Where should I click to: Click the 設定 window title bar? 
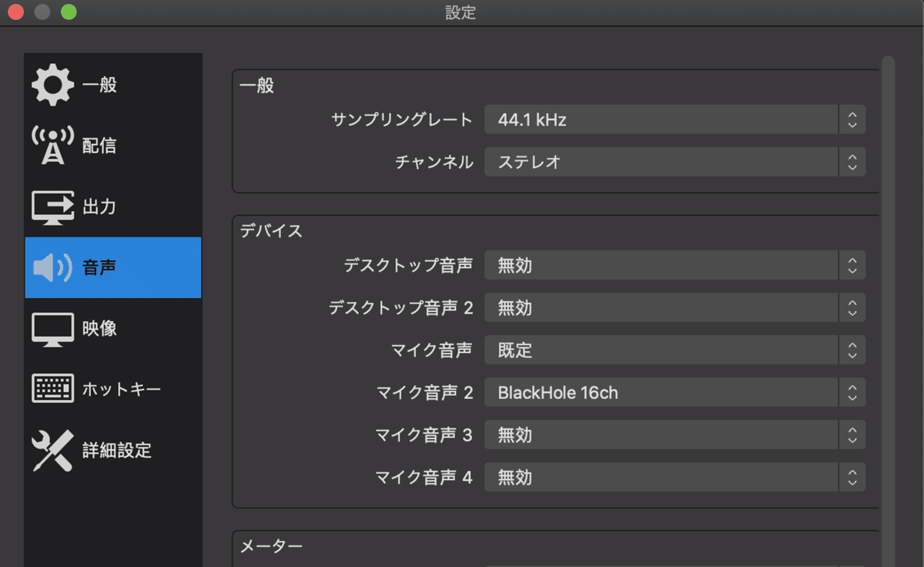[460, 12]
